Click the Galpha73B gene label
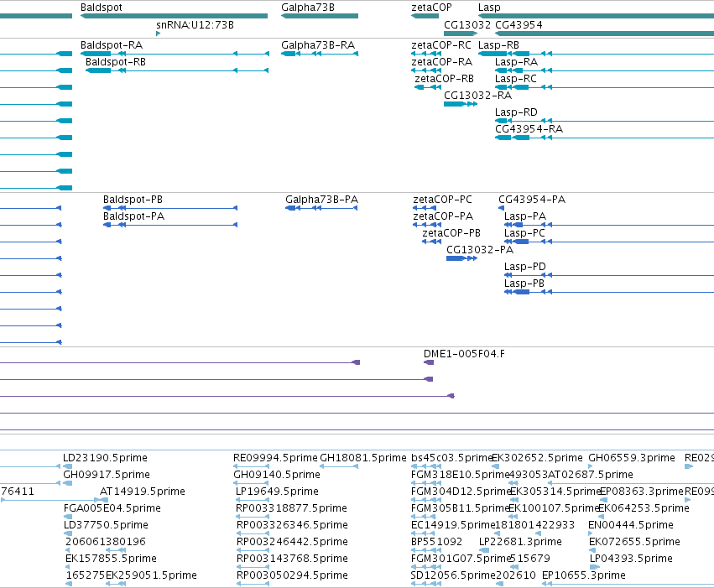 [308, 8]
